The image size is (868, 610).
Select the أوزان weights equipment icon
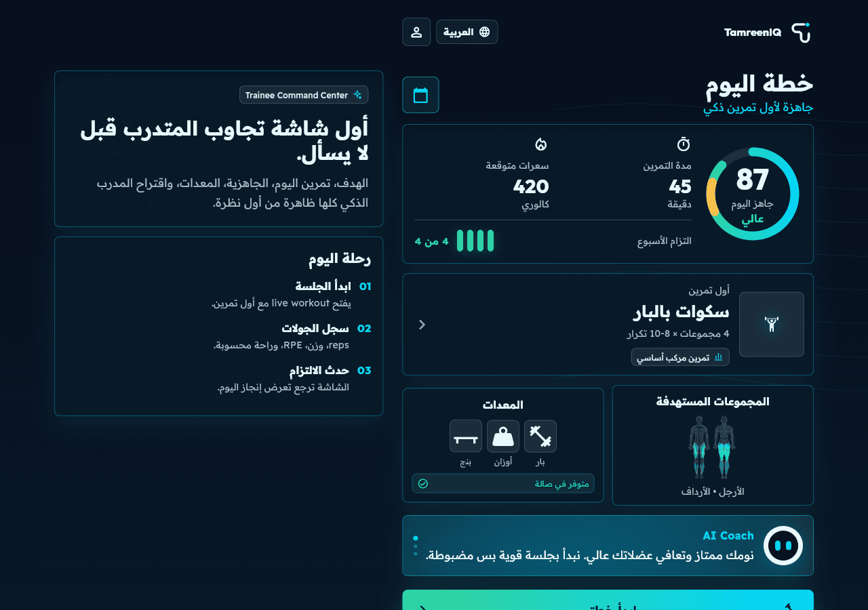503,436
